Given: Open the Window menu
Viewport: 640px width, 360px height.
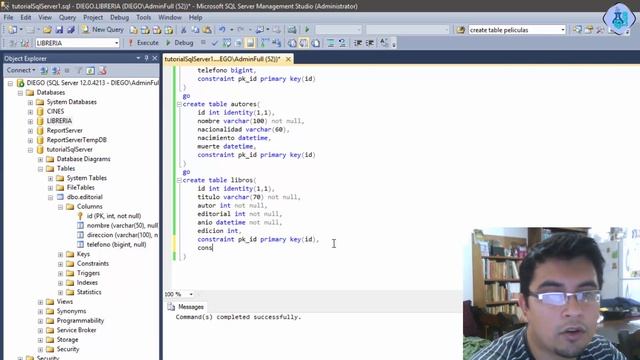Looking at the screenshot, I should (170, 18).
